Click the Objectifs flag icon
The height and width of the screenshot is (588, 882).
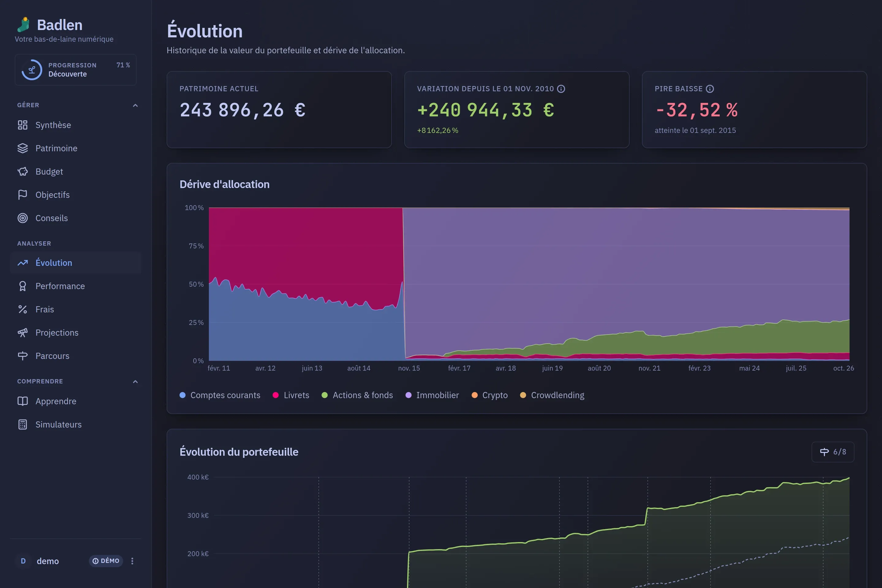pos(22,195)
